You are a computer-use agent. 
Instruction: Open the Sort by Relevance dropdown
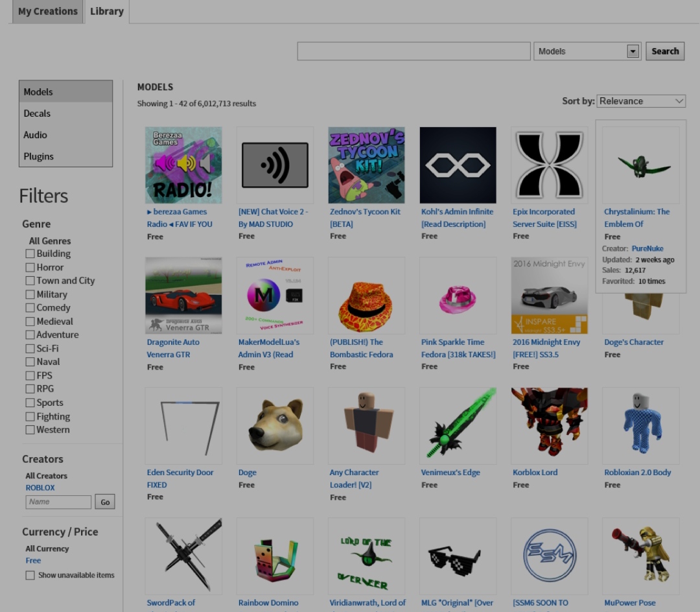click(x=640, y=101)
